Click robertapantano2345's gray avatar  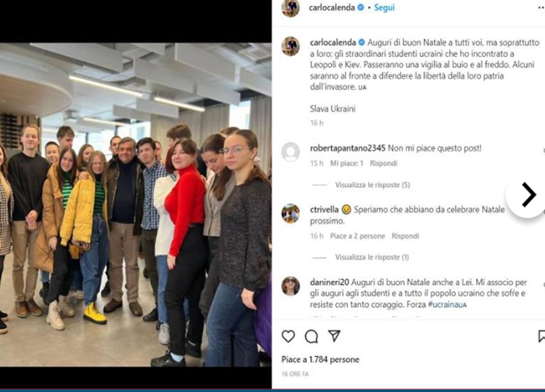tap(290, 152)
